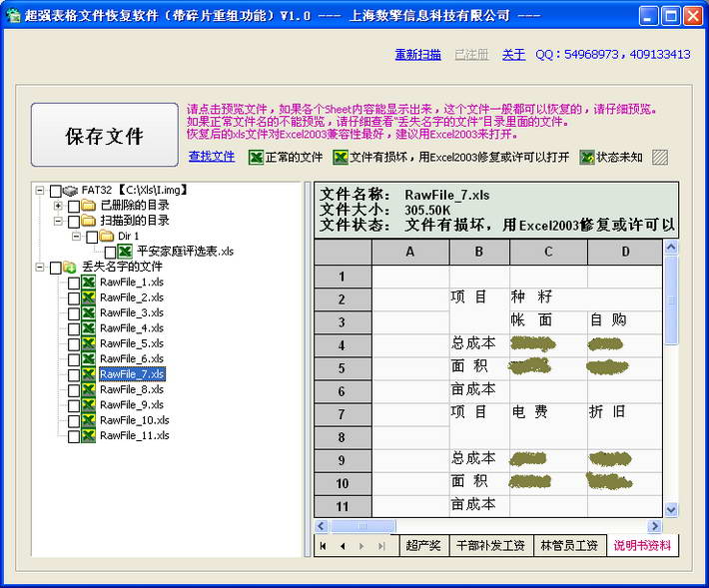This screenshot has width=709, height=588.
Task: Click the Excel icon beside RawFile_6.xls
Action: [88, 358]
